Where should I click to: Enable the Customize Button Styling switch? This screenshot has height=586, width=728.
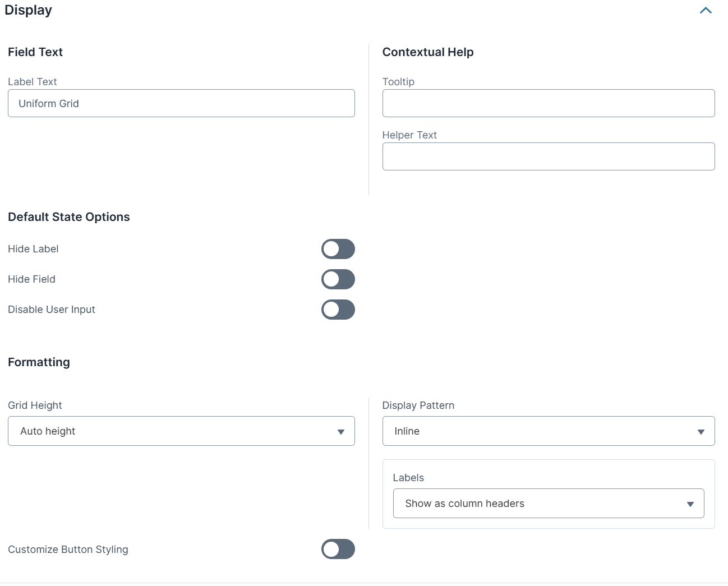click(x=338, y=550)
